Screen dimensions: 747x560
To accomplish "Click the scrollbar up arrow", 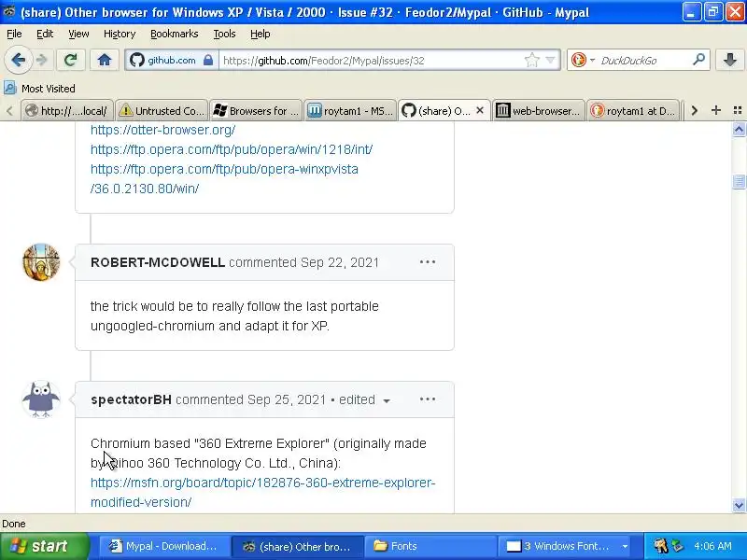I will 739,130.
